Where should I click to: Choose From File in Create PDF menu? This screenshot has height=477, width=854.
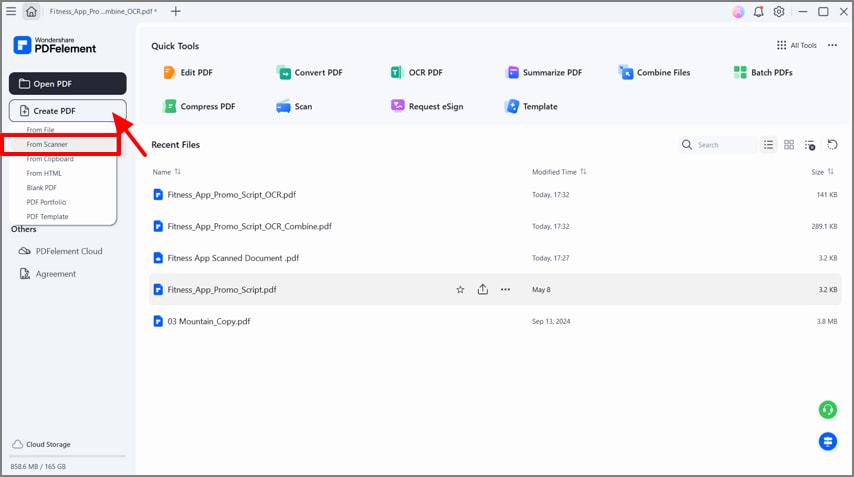[40, 130]
